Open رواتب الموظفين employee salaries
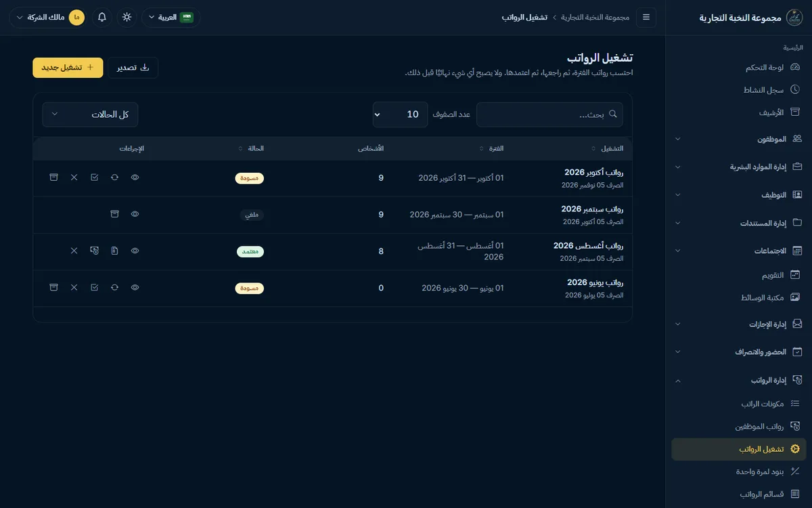The height and width of the screenshot is (508, 812). pos(739,427)
